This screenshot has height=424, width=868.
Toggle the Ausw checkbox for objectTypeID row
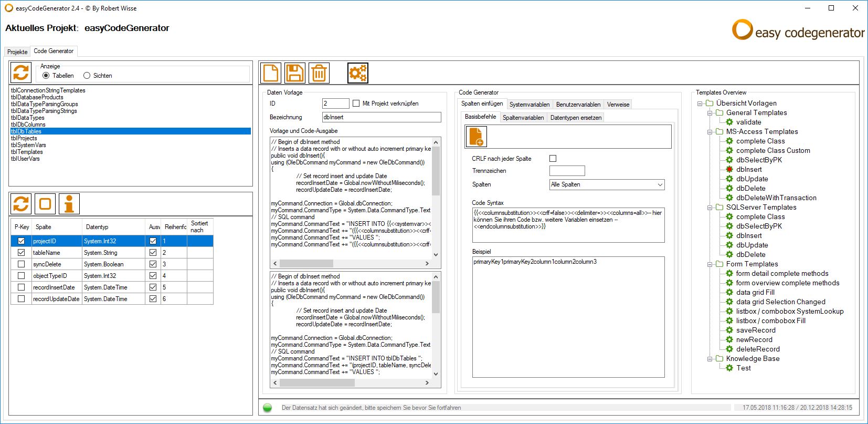pyautogui.click(x=153, y=276)
